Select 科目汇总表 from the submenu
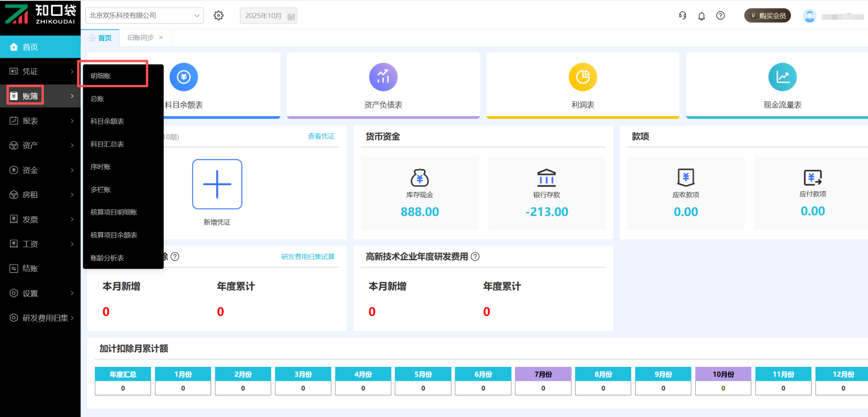Image resolution: width=868 pixels, height=417 pixels. click(x=107, y=144)
